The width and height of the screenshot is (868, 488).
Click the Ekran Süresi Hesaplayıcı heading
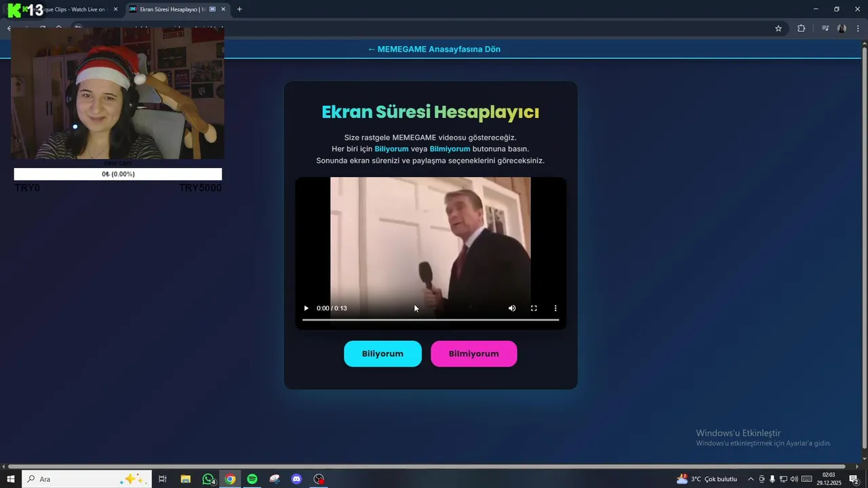point(431,112)
